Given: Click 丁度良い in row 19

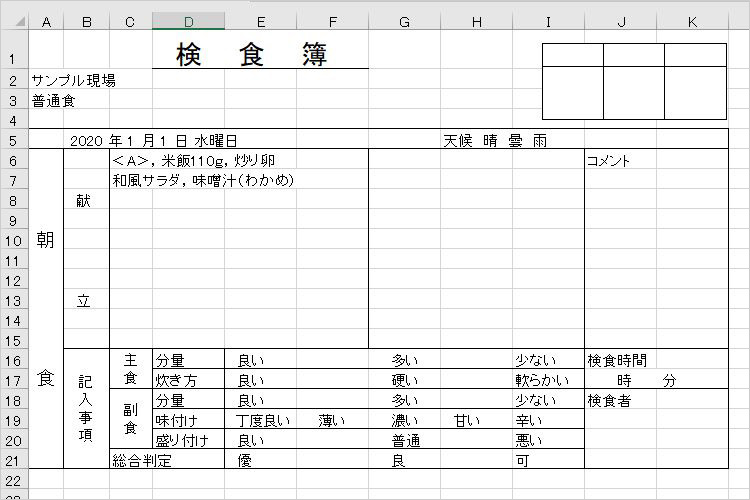Looking at the screenshot, I should pos(263,421).
